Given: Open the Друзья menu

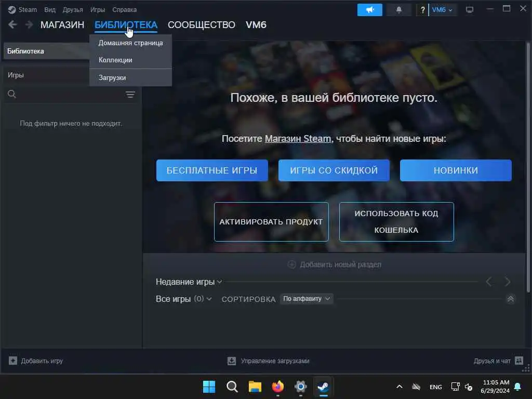Looking at the screenshot, I should (73, 10).
